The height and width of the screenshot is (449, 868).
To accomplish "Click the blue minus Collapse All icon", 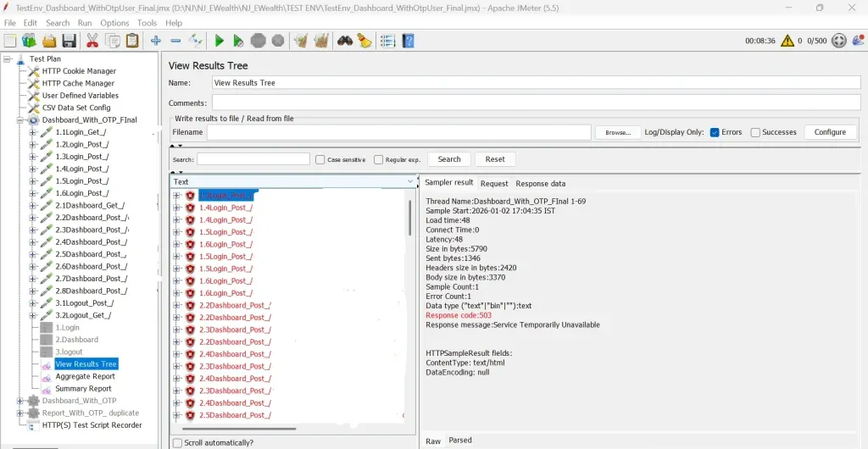I will (x=175, y=41).
